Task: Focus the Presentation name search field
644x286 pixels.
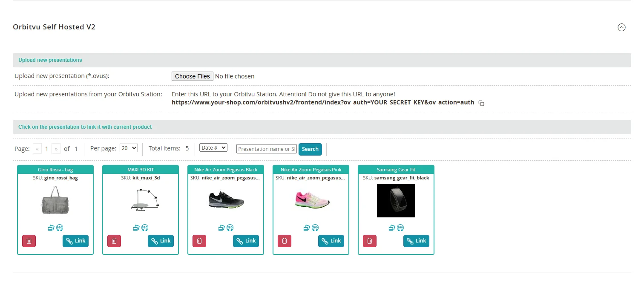Action: point(267,149)
